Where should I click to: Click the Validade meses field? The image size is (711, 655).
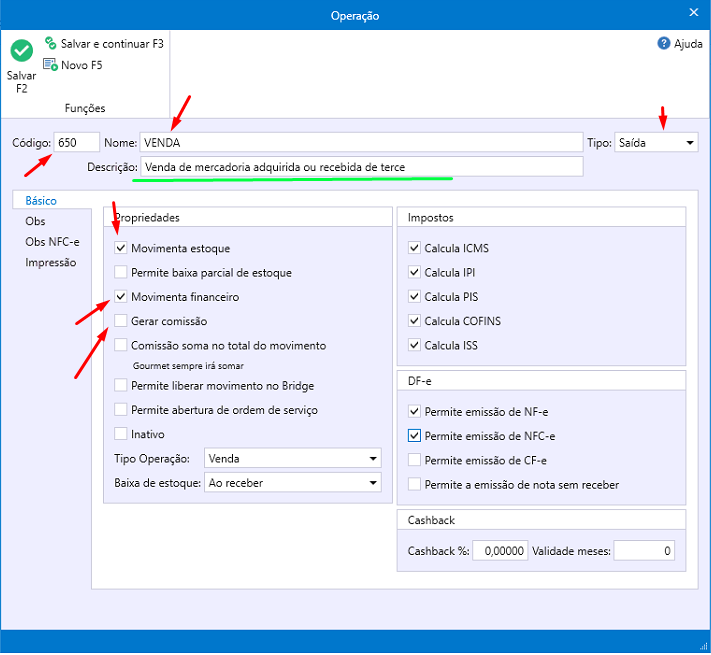pyautogui.click(x=643, y=551)
